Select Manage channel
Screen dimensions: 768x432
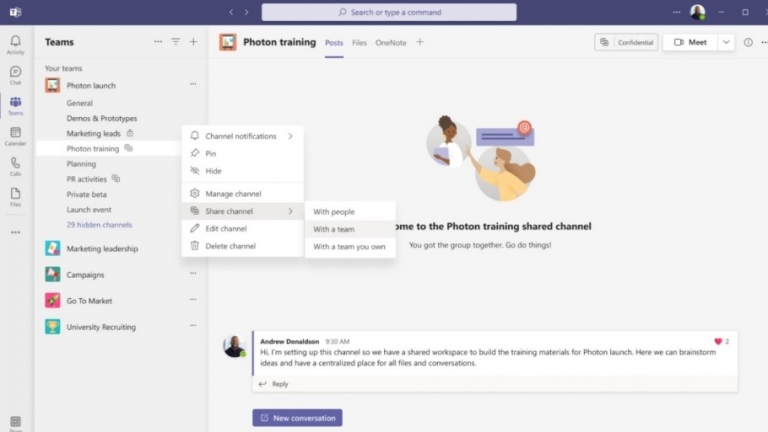[242, 193]
